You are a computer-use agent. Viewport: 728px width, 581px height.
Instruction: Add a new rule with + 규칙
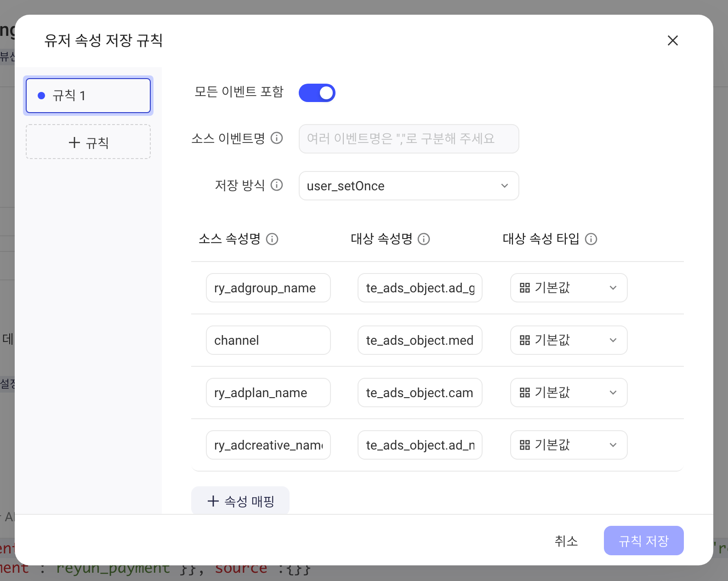(x=88, y=142)
